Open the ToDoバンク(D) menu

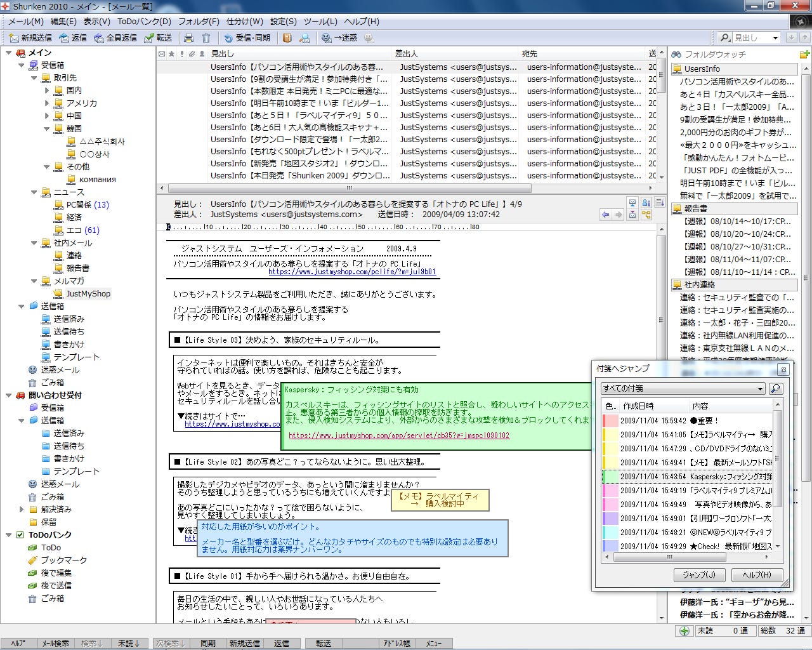(144, 21)
